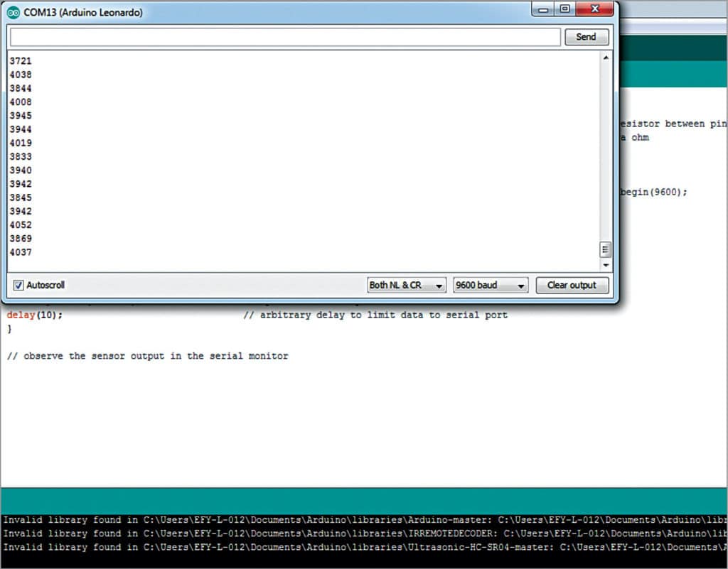
Task: Click the COM13 (Arduino Leonardo) title bar
Action: 284,12
